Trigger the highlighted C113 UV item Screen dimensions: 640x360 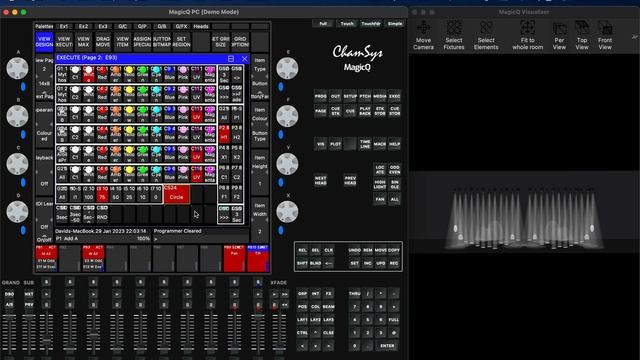pos(196,114)
